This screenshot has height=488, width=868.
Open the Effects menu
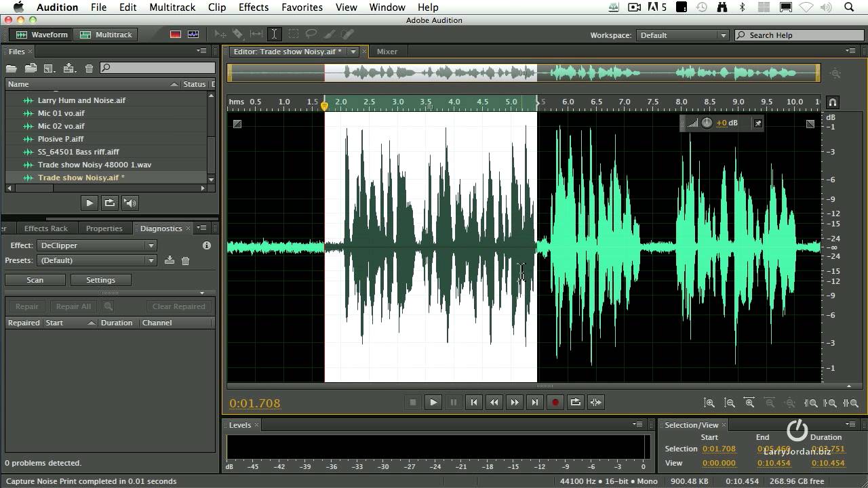click(254, 7)
